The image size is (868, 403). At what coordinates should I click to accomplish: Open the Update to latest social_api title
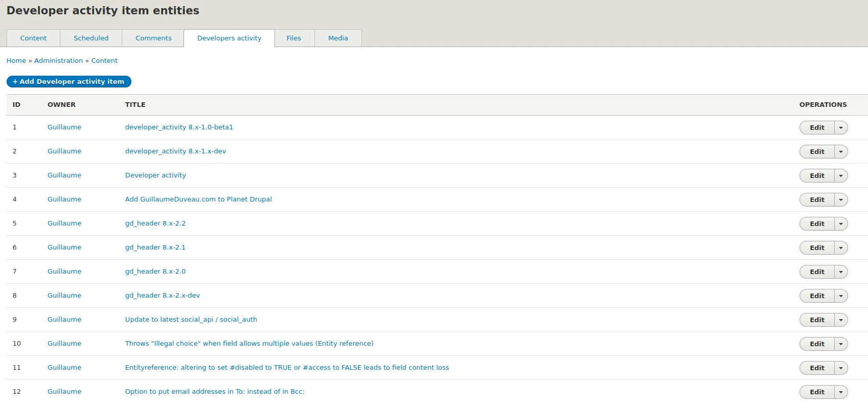[191, 320]
